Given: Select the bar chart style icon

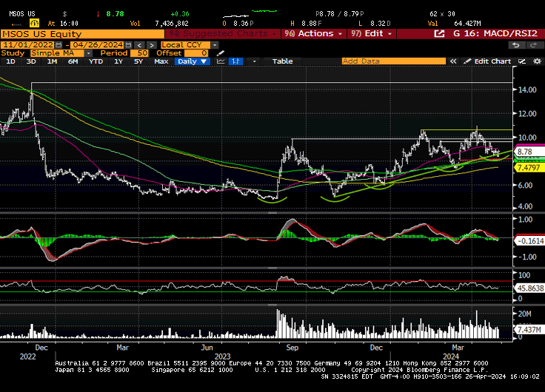Looking at the screenshot, I should click(x=235, y=61).
